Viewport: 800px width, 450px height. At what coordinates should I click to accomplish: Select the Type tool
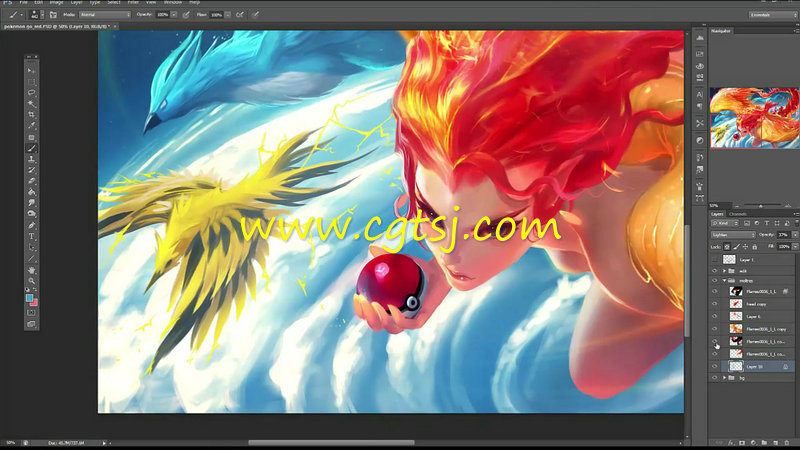pos(31,236)
